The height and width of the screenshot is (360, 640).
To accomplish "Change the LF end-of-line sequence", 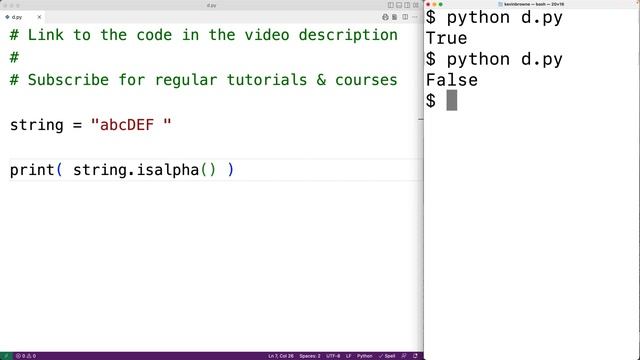I will tap(349, 356).
